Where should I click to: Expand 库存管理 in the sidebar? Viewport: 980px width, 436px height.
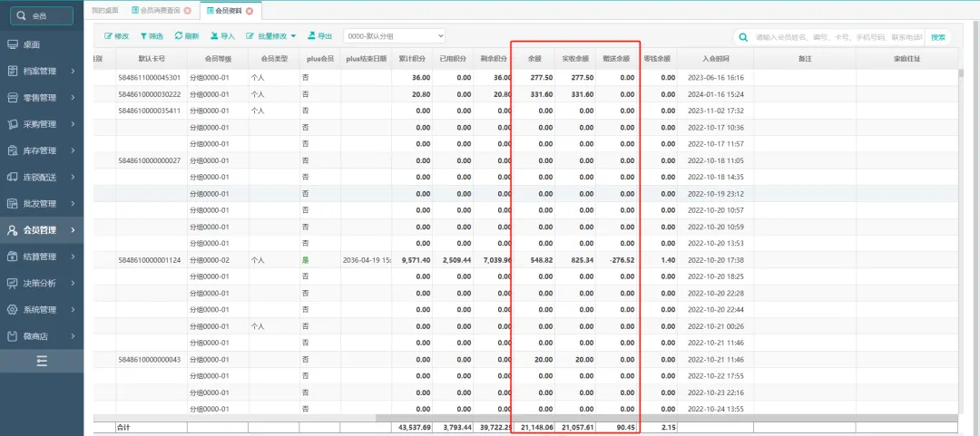tap(42, 150)
